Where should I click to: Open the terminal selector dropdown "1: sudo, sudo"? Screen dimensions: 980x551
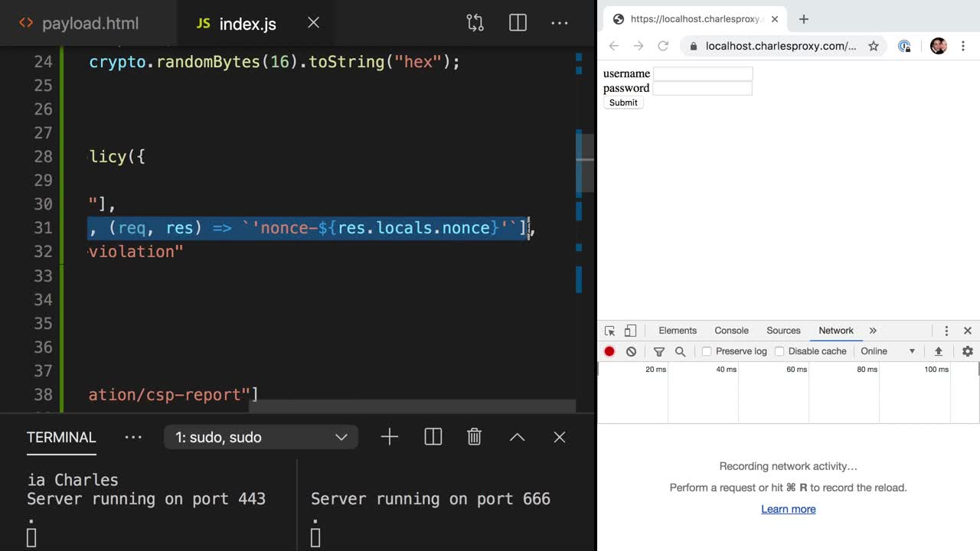tap(260, 437)
